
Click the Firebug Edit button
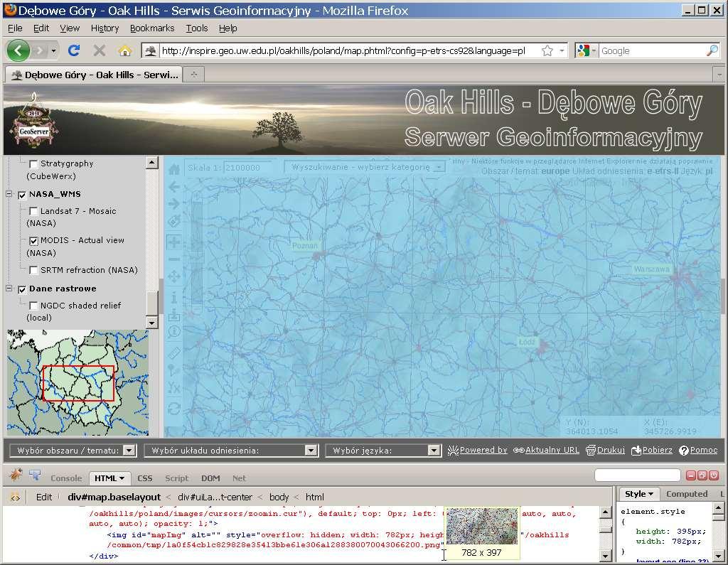point(44,497)
